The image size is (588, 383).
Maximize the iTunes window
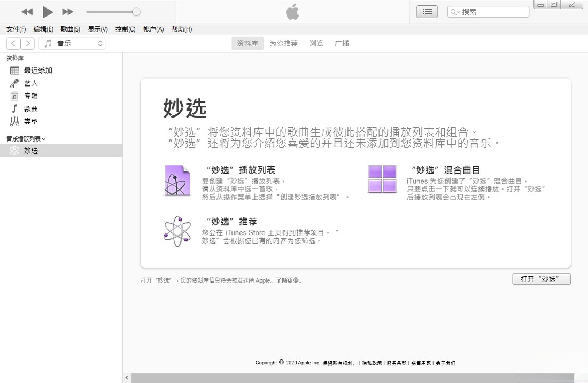pos(554,4)
